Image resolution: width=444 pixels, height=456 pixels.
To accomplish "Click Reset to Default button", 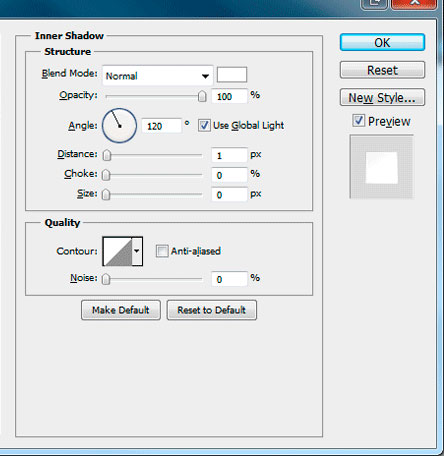I will [212, 310].
